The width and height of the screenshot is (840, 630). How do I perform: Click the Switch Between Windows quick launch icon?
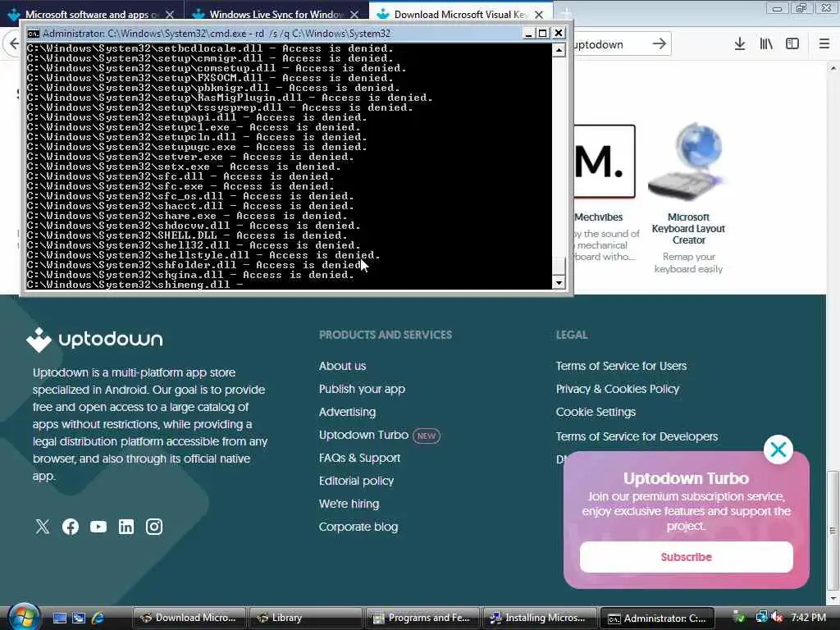(79, 618)
